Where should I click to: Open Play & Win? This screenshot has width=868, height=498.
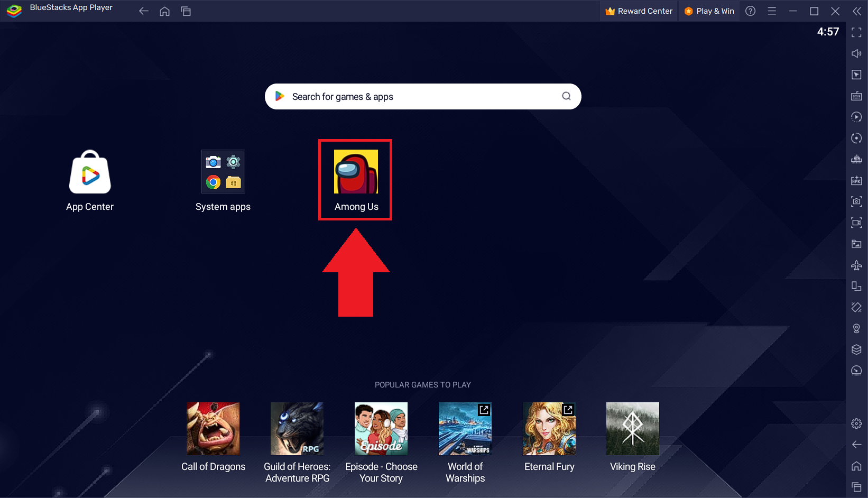[x=709, y=11]
